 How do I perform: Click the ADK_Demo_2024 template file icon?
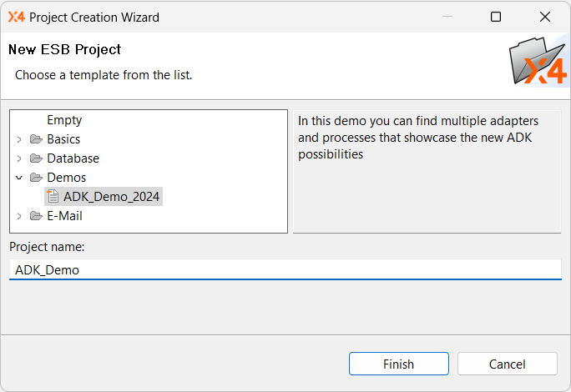tap(53, 197)
